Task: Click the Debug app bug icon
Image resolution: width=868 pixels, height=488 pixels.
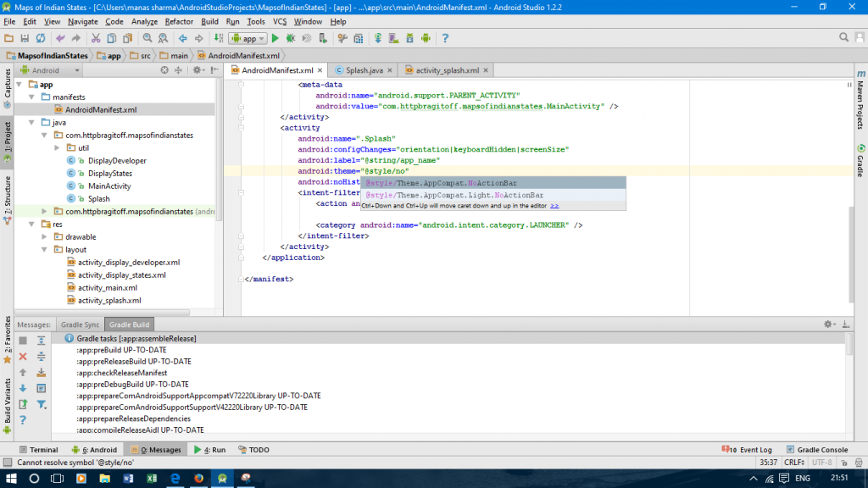Action: (291, 38)
